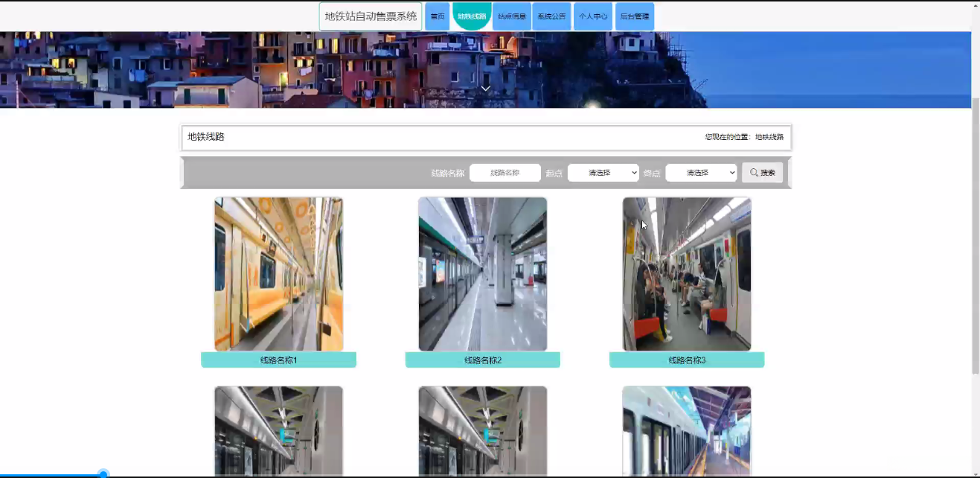Open the 线路名称1 orange train thumbnail

click(278, 274)
